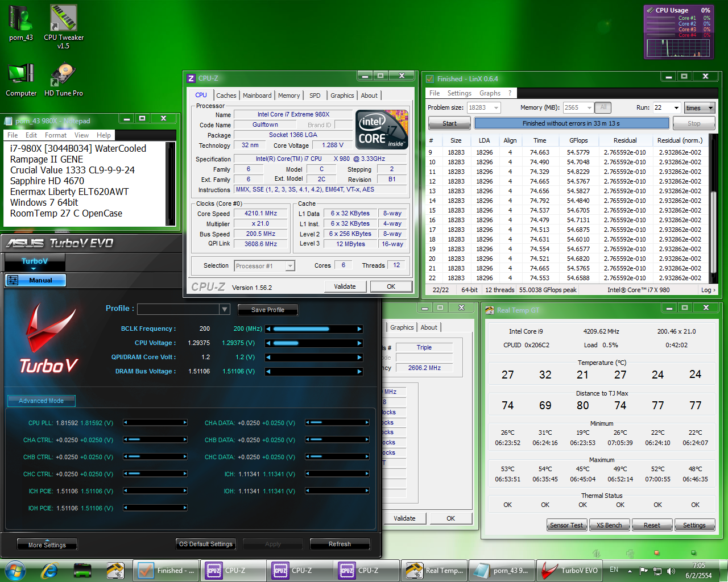This screenshot has height=582, width=728.
Task: Click the Sensor Test button in Real Temp
Action: click(566, 525)
